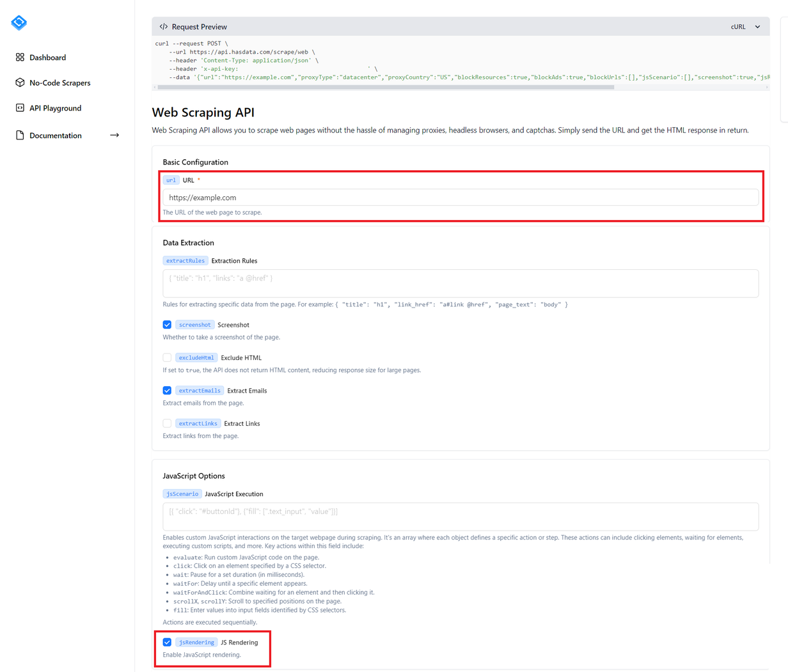This screenshot has height=672, width=788.
Task: Click the HasData logo icon
Action: click(x=19, y=23)
